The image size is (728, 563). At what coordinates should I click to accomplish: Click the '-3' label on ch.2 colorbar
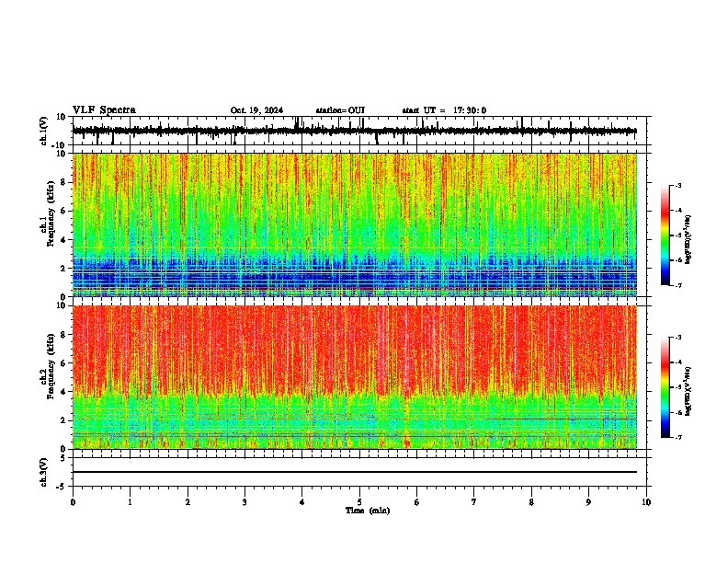coord(678,338)
